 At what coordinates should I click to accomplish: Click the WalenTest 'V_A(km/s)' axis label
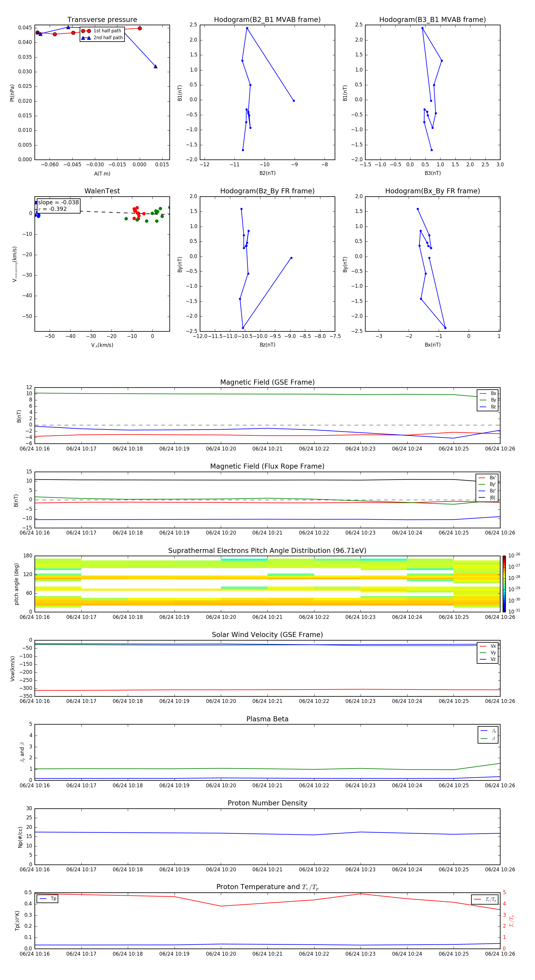click(102, 345)
